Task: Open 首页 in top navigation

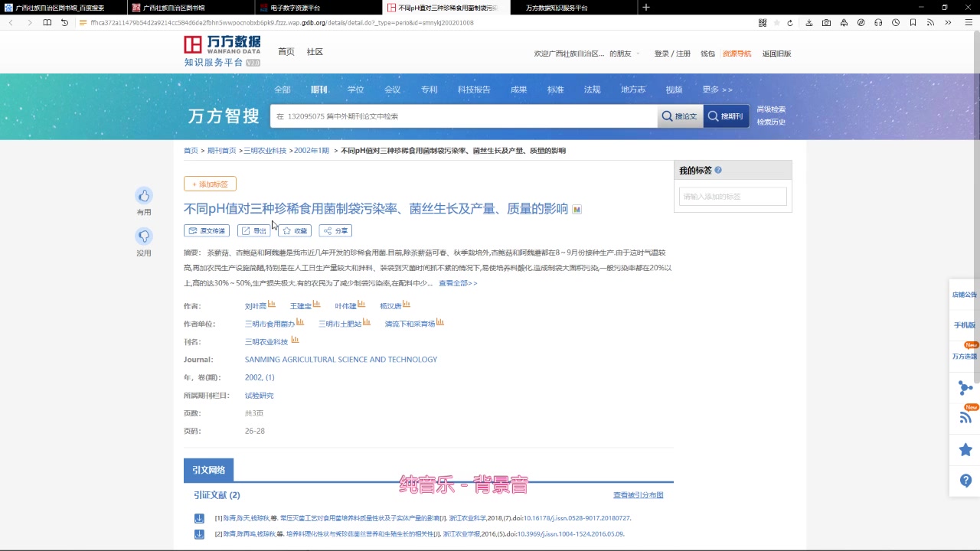Action: coord(286,52)
